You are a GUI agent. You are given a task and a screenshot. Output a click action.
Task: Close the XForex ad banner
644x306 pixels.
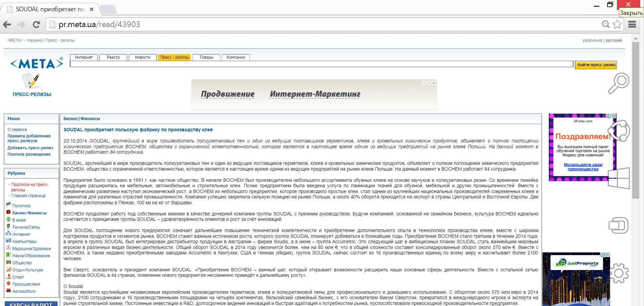tap(614, 116)
